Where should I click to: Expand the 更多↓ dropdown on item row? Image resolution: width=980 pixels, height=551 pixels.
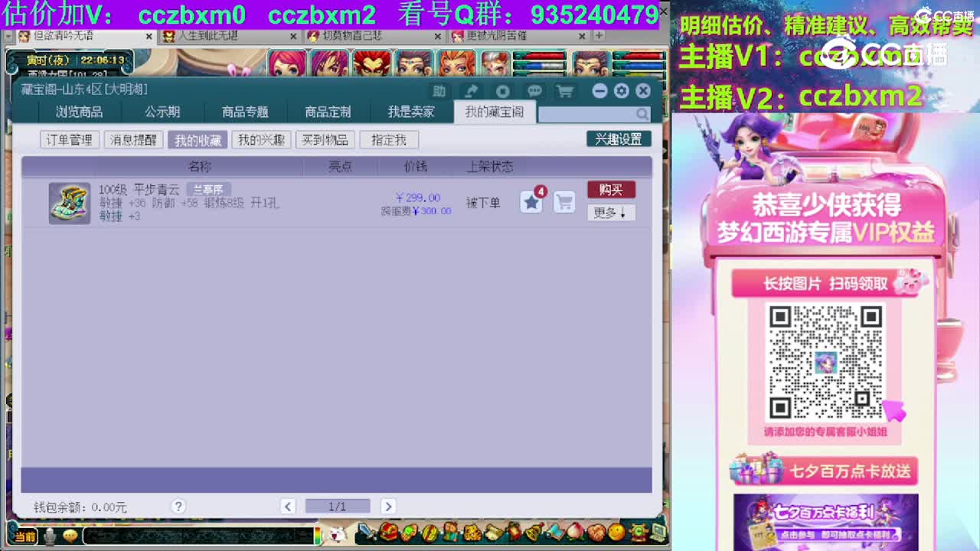pos(611,213)
